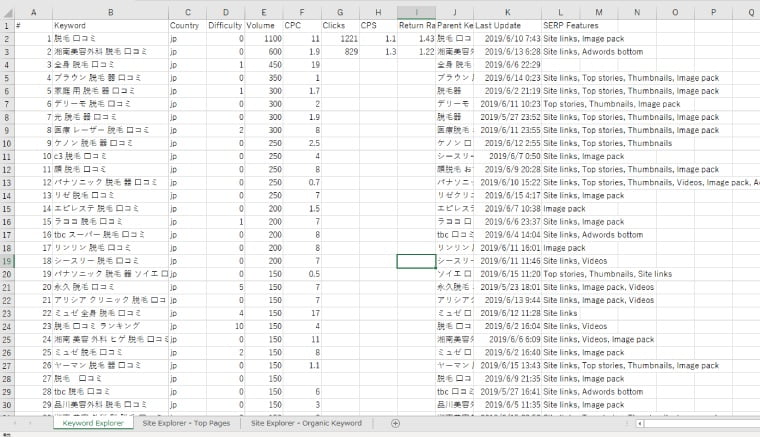Select the Return Rate cell showing 1.43
Viewport: 760px width, 437px height.
416,37
